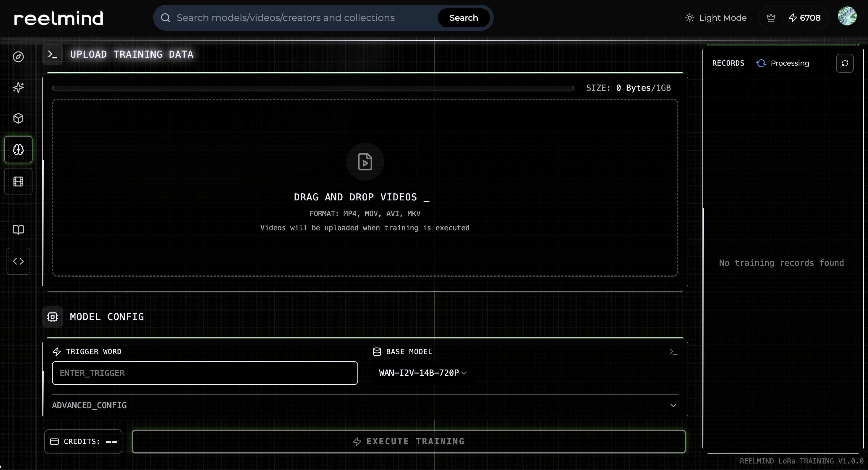Refresh the training records list

pyautogui.click(x=844, y=63)
